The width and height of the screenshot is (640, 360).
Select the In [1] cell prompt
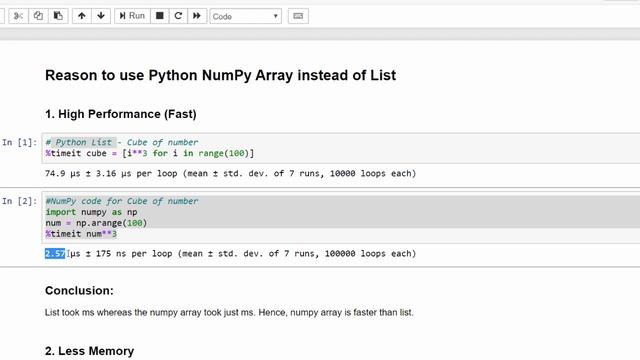click(x=19, y=142)
